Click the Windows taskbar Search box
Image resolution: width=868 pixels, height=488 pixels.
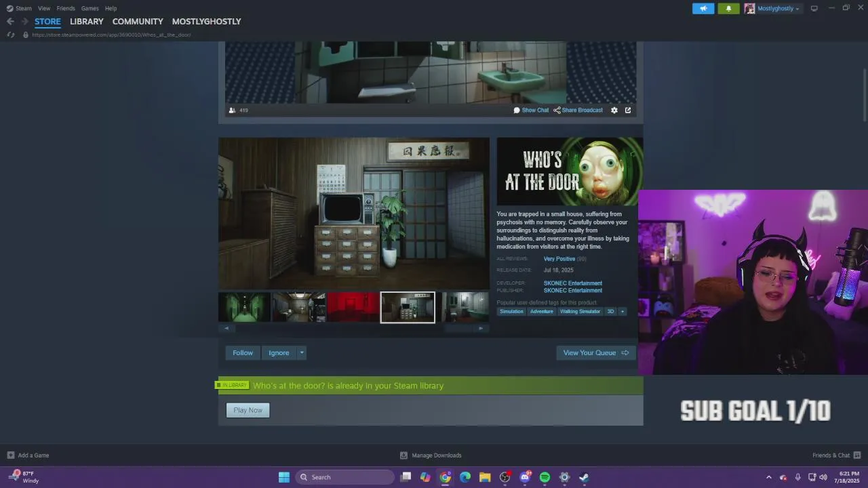345,477
